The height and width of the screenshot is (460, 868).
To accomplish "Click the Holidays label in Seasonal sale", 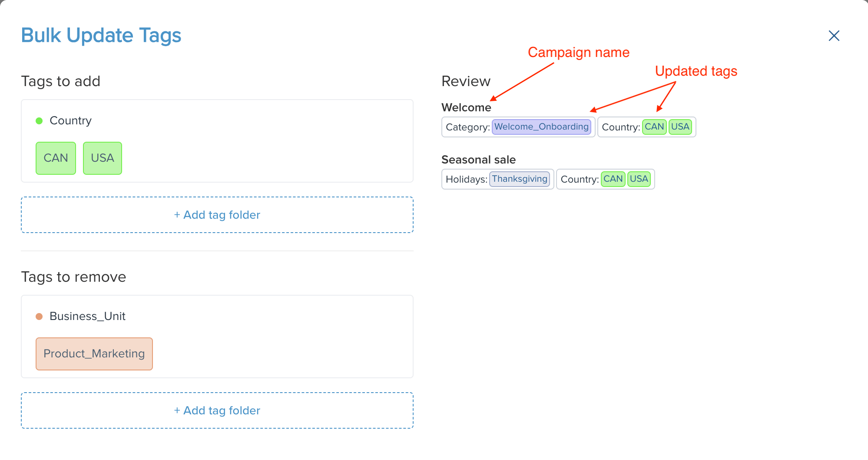I will click(466, 180).
